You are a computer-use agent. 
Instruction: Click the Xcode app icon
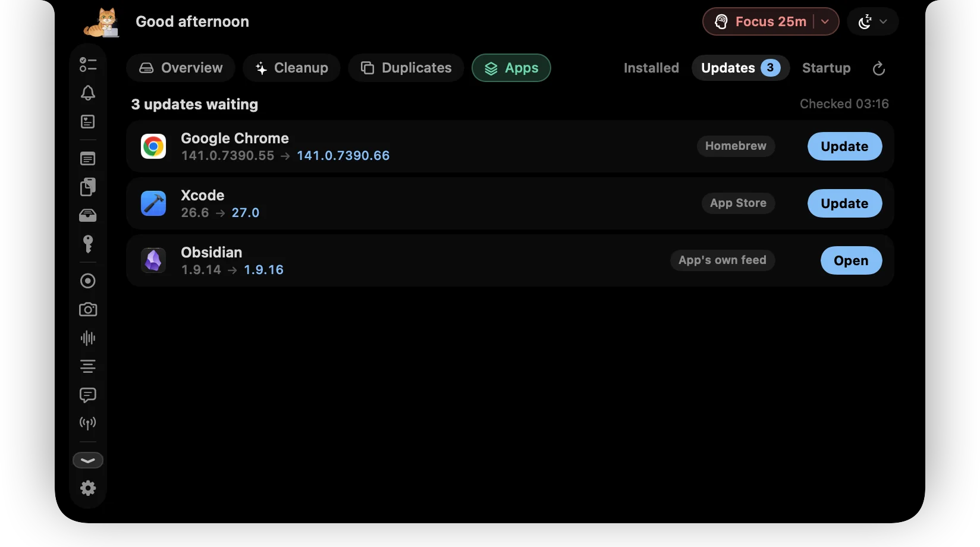153,203
